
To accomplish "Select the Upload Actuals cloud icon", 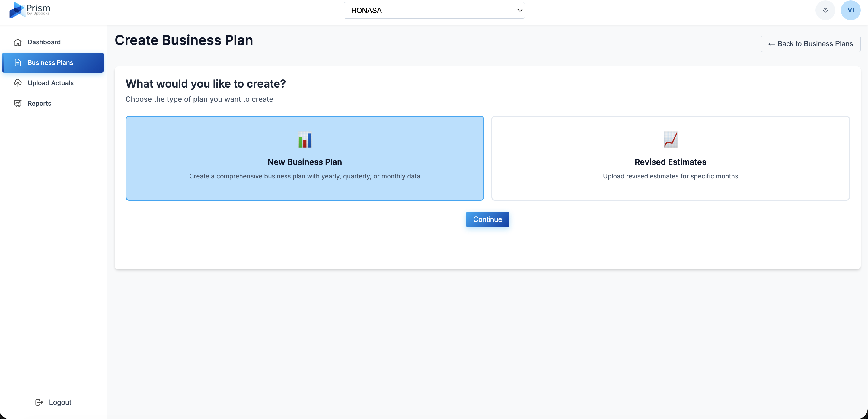I will point(18,83).
